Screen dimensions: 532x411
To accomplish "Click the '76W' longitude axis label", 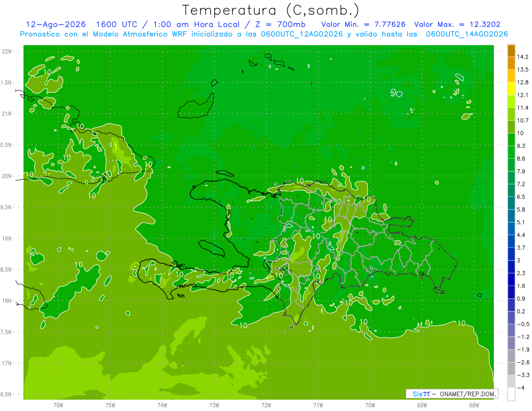I will [x=59, y=405].
